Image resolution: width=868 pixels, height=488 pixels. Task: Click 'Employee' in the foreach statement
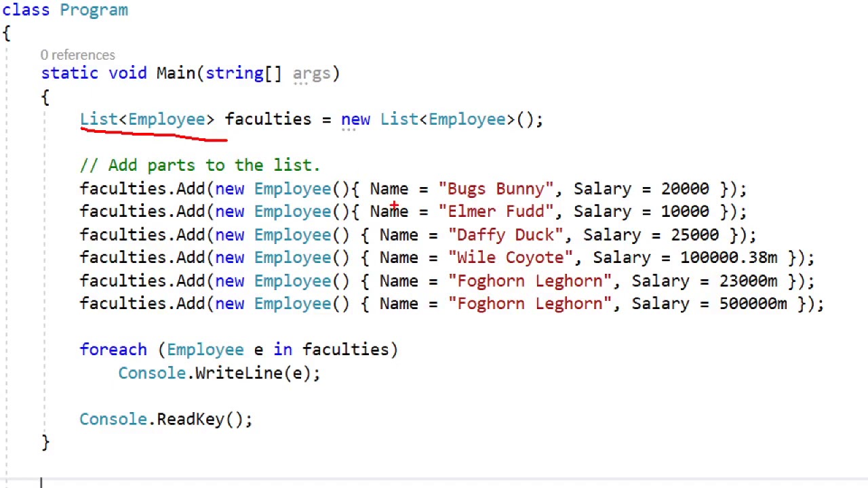pyautogui.click(x=205, y=350)
